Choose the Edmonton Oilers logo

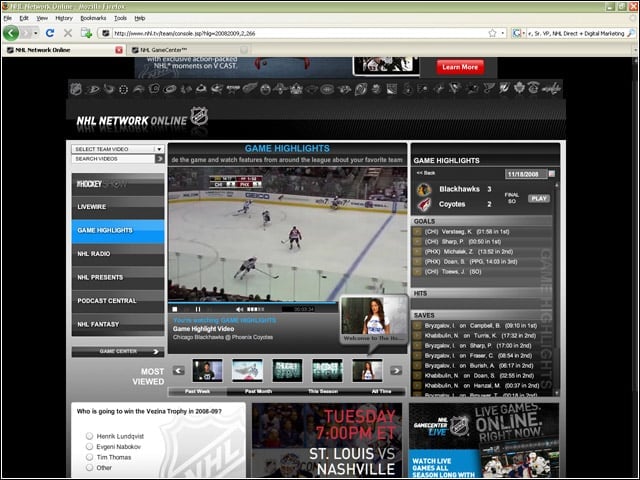click(265, 89)
